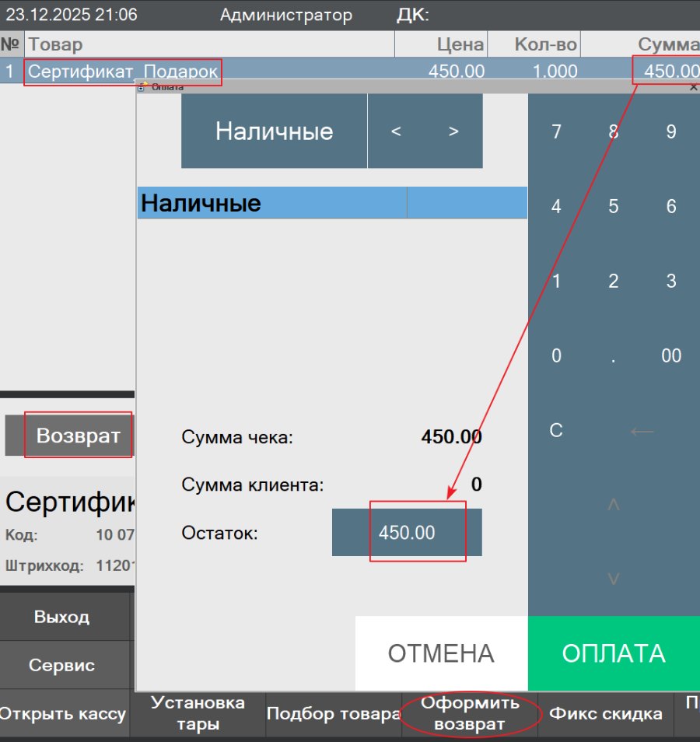Screen dimensions: 700x742
Task: Click the Кол-во column header
Action: (534, 44)
